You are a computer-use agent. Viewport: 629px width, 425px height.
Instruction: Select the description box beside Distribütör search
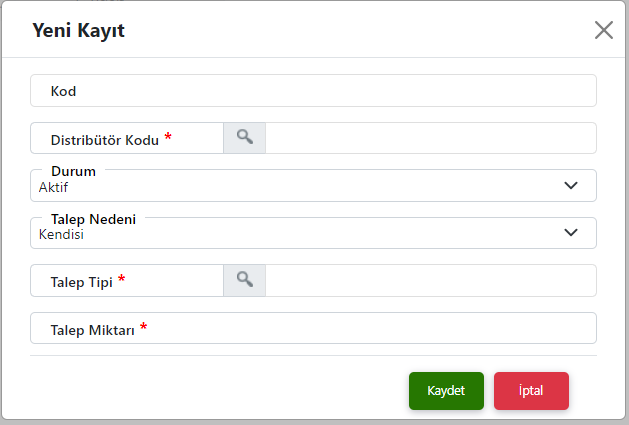(431, 138)
